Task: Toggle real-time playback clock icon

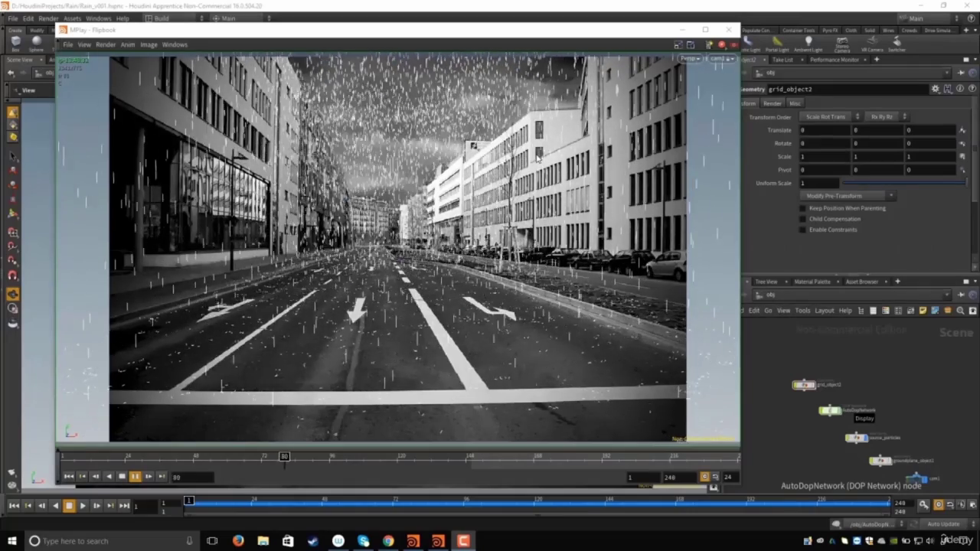Action: click(x=938, y=505)
